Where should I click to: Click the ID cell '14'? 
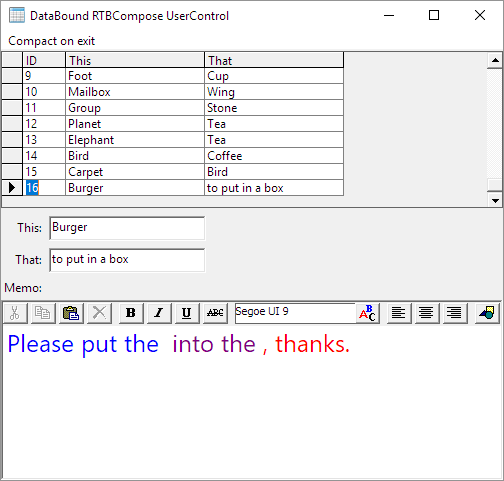tap(44, 156)
